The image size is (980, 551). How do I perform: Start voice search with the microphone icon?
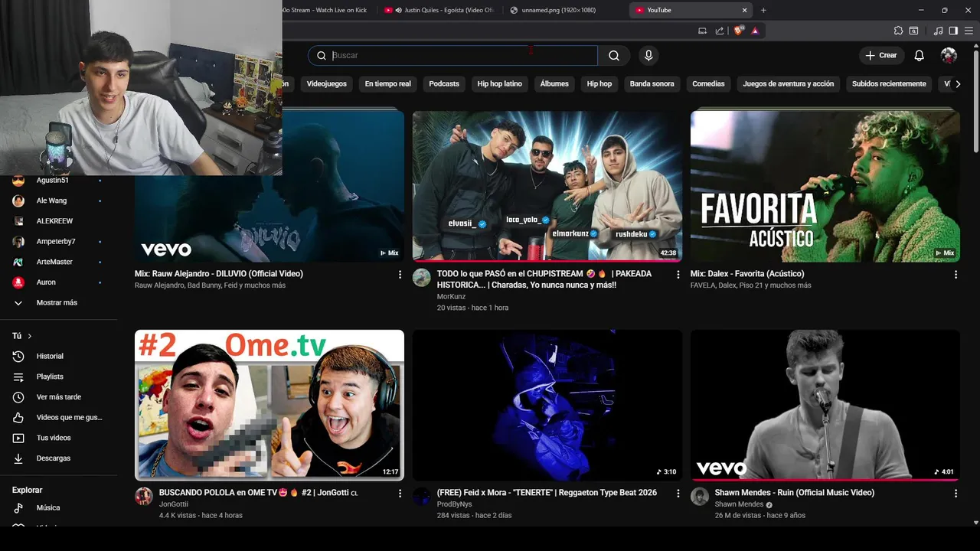648,55
